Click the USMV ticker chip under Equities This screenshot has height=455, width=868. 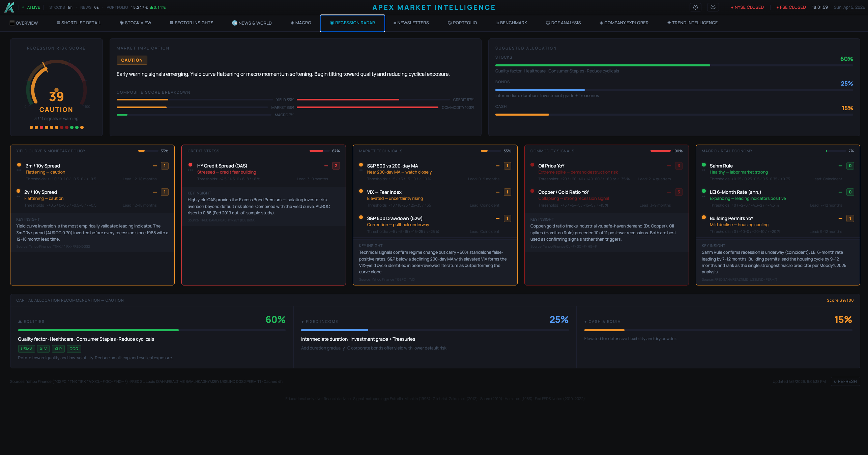26,349
